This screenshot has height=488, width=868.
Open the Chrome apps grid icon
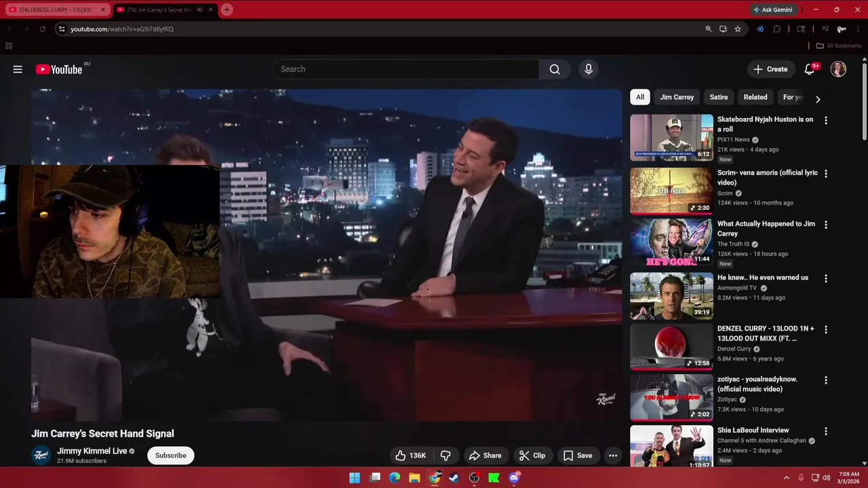pyautogui.click(x=9, y=46)
